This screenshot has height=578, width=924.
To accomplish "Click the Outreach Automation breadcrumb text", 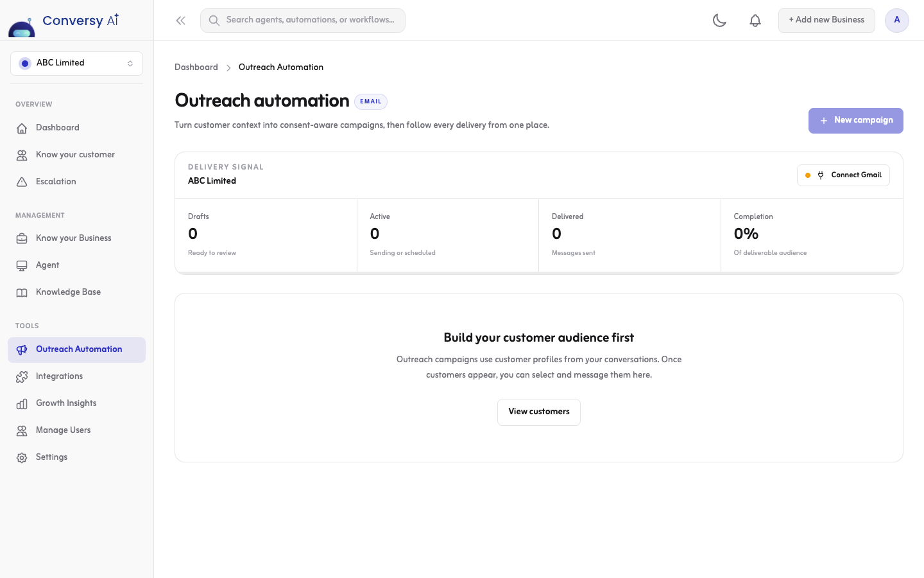I will coord(281,67).
